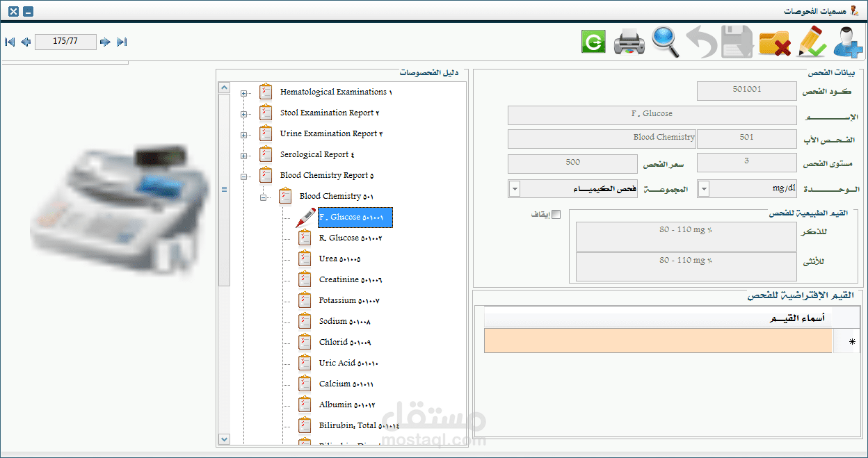Select the Urea tree item
The width and height of the screenshot is (868, 458).
(339, 259)
